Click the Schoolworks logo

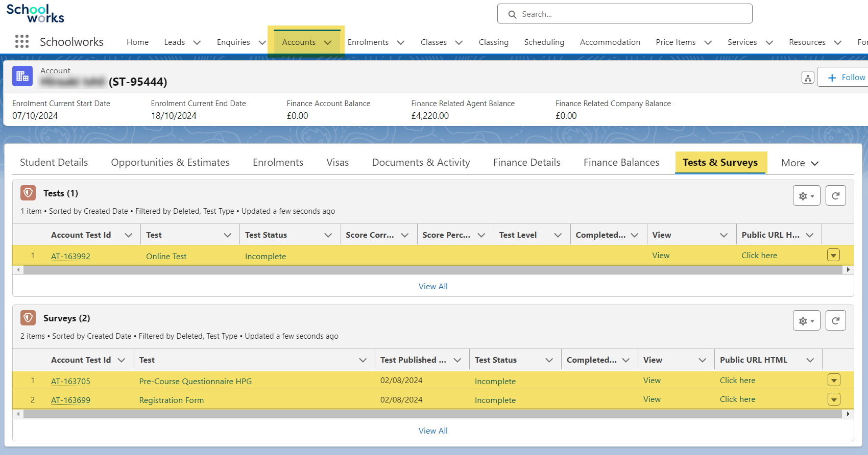click(35, 13)
